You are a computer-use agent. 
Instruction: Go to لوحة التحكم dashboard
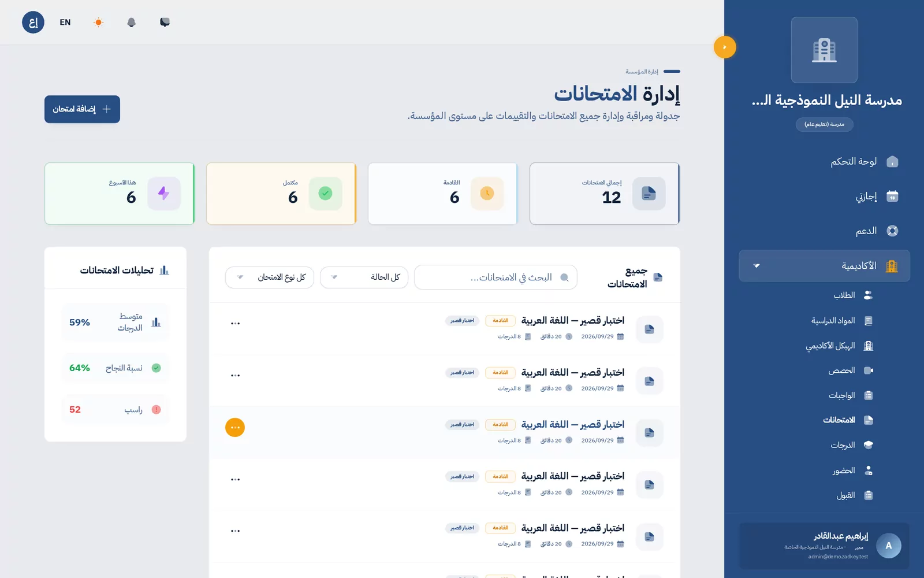tap(824, 161)
